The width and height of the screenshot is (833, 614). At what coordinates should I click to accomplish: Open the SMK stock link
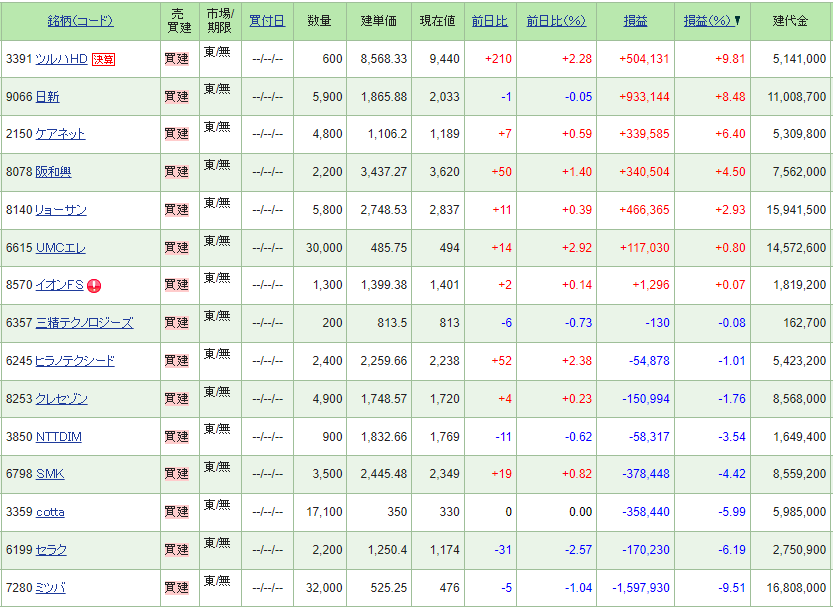[x=50, y=473]
